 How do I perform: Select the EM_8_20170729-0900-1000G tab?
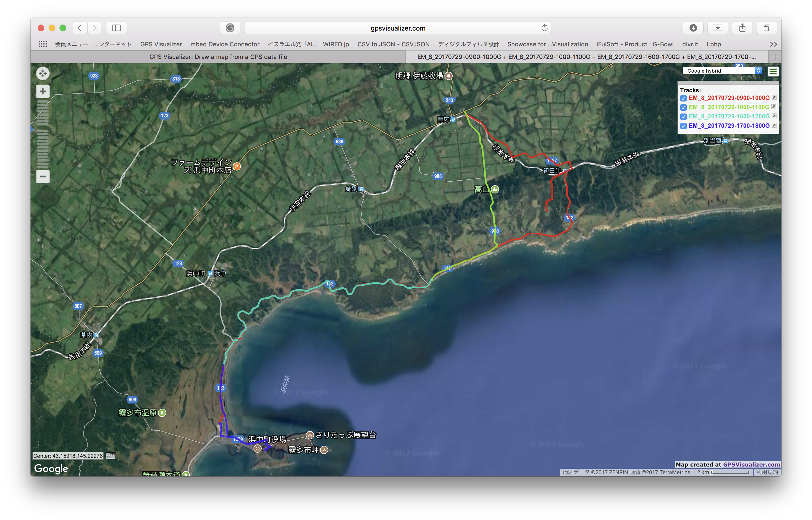(587, 57)
